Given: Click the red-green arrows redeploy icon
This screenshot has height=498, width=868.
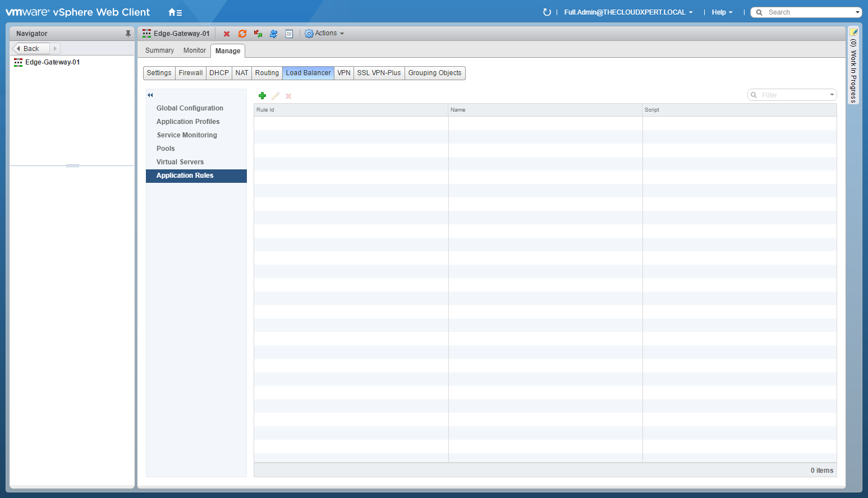Looking at the screenshot, I should [x=258, y=34].
